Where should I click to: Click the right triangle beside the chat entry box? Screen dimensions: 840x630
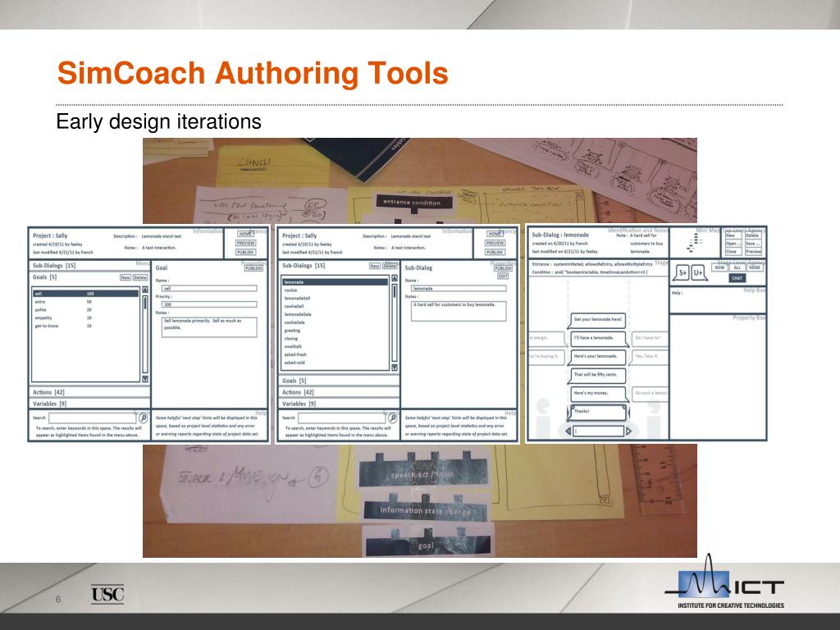[628, 431]
